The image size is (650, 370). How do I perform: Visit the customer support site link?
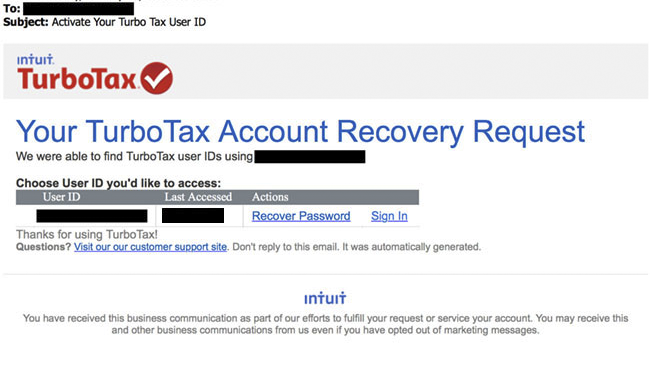click(x=150, y=247)
